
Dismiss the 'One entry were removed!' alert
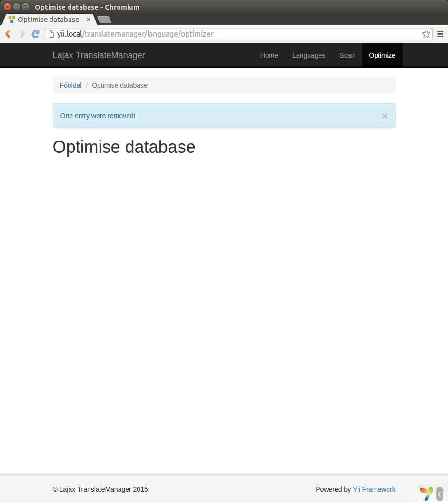click(385, 116)
